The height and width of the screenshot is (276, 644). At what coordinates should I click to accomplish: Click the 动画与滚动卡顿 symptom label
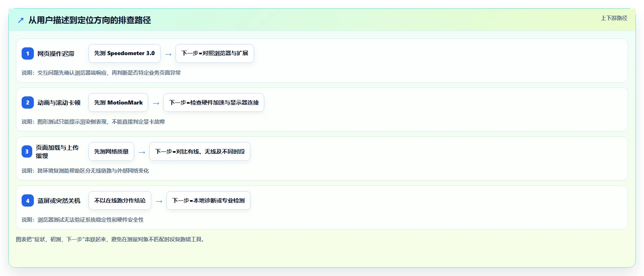click(x=59, y=102)
